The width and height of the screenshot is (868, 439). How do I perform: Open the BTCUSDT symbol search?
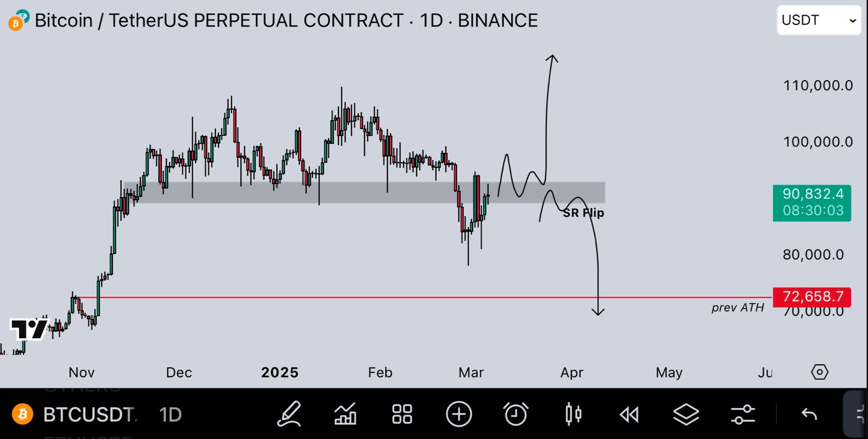point(90,415)
